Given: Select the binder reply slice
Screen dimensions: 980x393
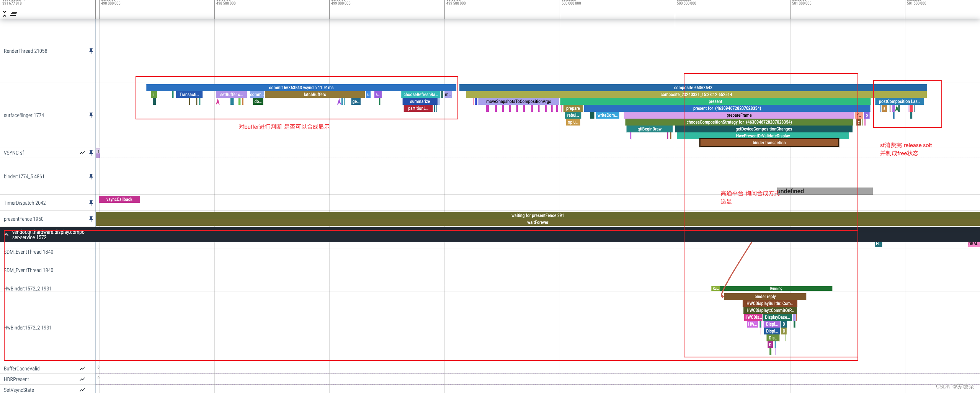Looking at the screenshot, I should (x=765, y=297).
